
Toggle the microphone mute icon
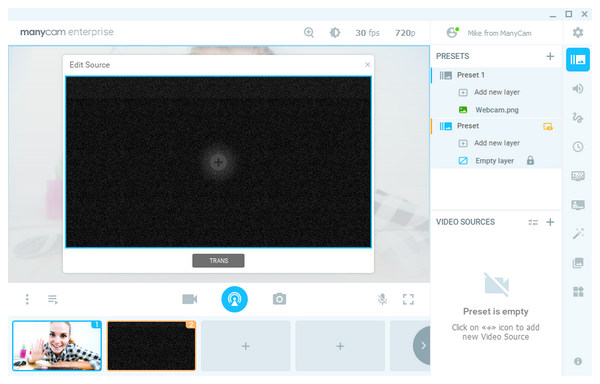click(x=382, y=299)
